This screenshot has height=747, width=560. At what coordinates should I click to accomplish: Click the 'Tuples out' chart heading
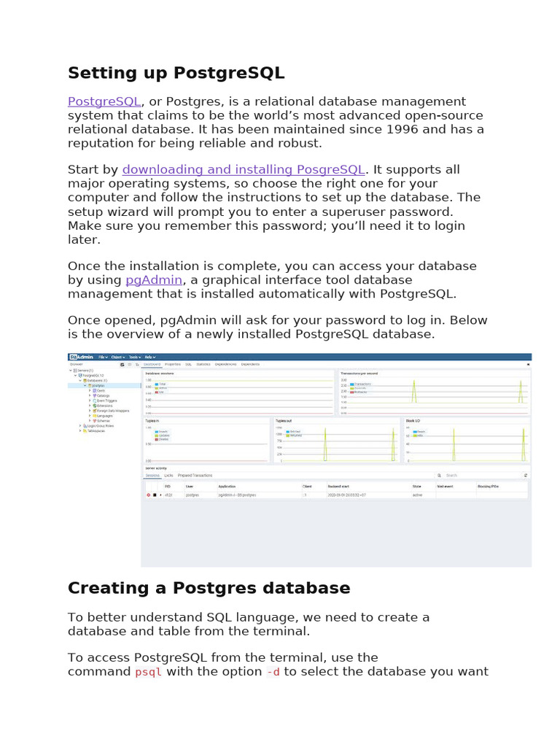click(284, 421)
